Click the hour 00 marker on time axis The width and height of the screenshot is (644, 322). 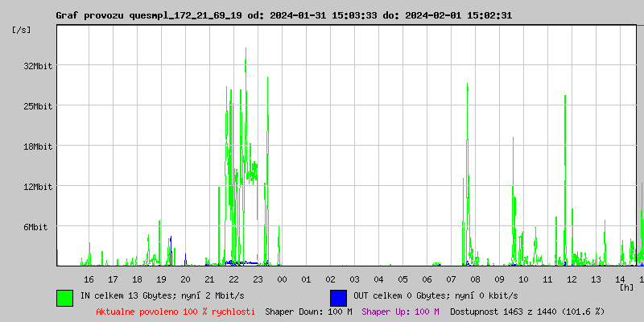click(x=282, y=279)
